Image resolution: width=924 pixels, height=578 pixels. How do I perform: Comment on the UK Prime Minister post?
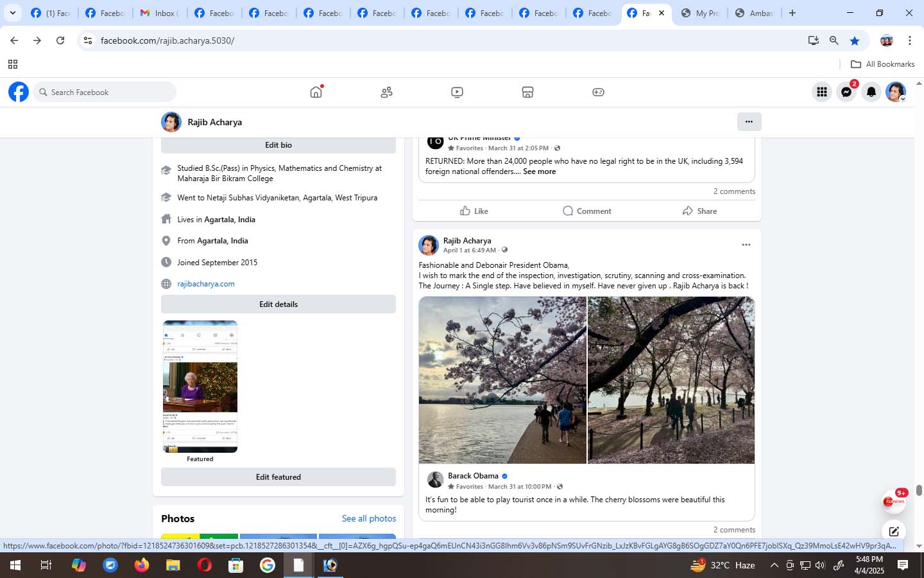click(586, 211)
